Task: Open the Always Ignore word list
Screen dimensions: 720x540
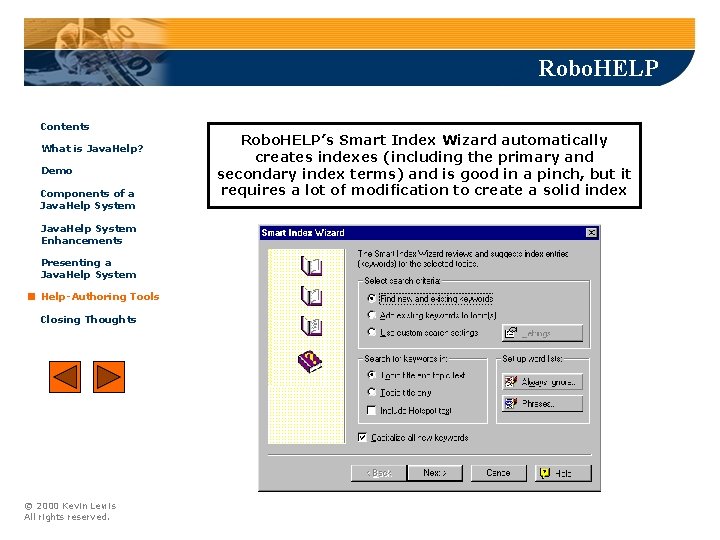Action: click(542, 382)
